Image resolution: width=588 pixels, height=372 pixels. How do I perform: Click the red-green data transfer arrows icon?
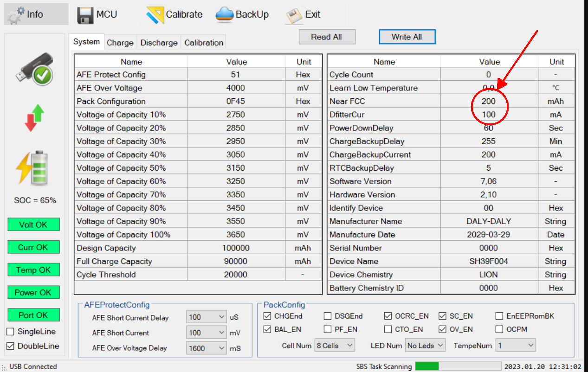pos(34,118)
